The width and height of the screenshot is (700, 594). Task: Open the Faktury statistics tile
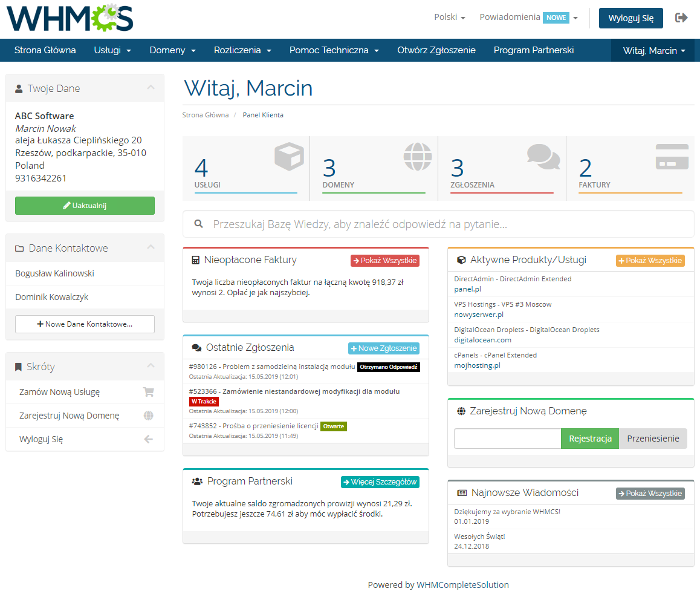click(x=630, y=168)
